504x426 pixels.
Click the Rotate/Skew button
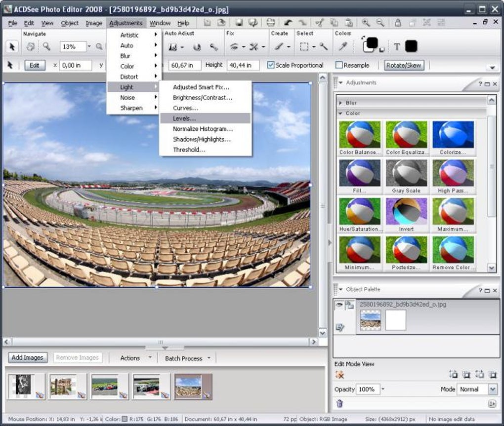tap(404, 65)
